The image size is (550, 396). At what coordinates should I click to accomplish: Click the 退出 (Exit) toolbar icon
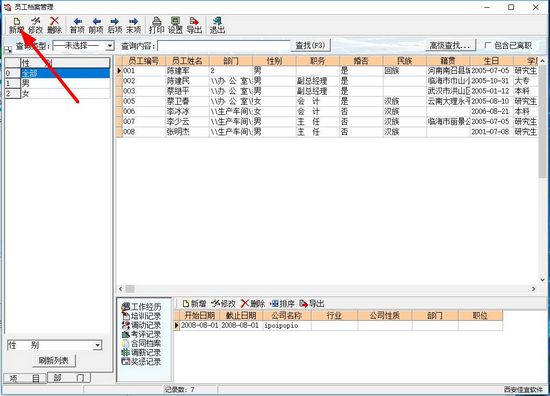217,26
